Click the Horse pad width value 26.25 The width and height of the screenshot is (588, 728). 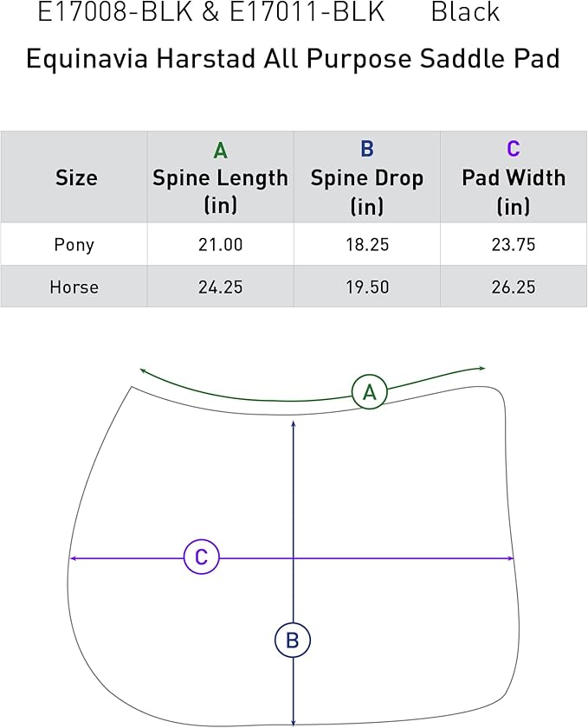(x=513, y=287)
